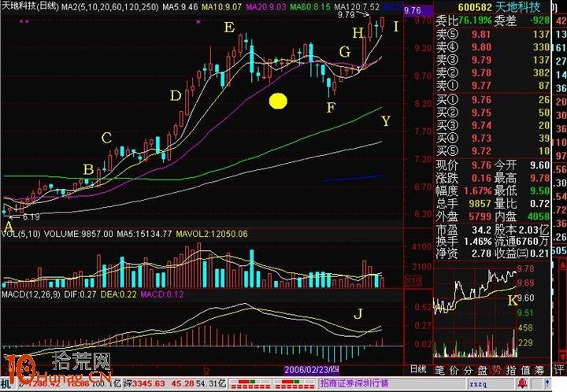Click VOLUME:9857.00 readout

click(79, 234)
